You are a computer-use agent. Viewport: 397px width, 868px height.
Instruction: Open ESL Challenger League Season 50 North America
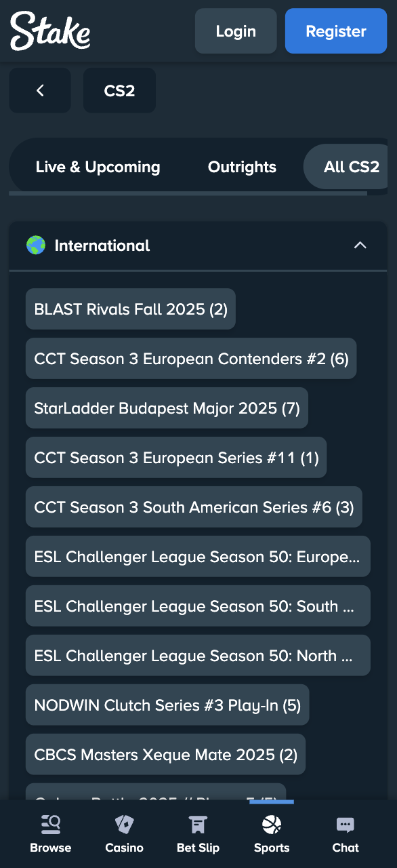[198, 655]
